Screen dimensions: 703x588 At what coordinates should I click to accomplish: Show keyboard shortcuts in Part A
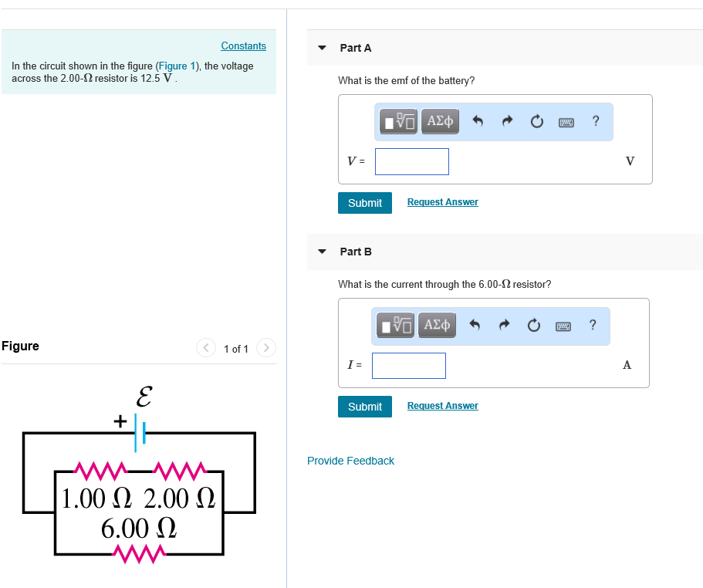point(566,122)
